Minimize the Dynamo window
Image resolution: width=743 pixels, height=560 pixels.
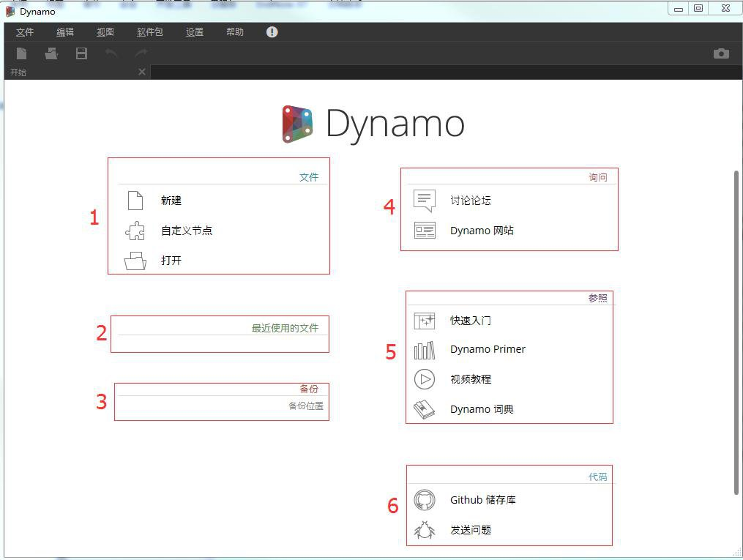pyautogui.click(x=679, y=9)
